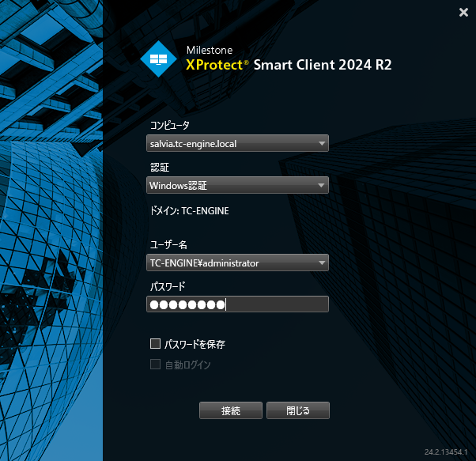Click the コンピュータ label

pyautogui.click(x=170, y=125)
